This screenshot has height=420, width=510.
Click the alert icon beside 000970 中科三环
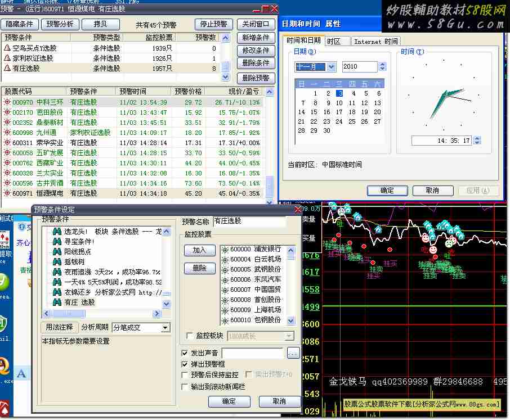click(x=7, y=102)
